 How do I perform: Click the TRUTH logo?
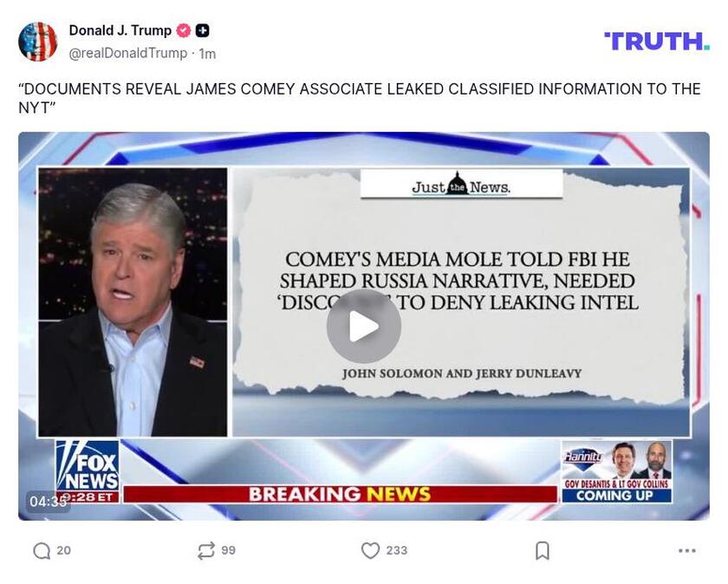pos(657,42)
